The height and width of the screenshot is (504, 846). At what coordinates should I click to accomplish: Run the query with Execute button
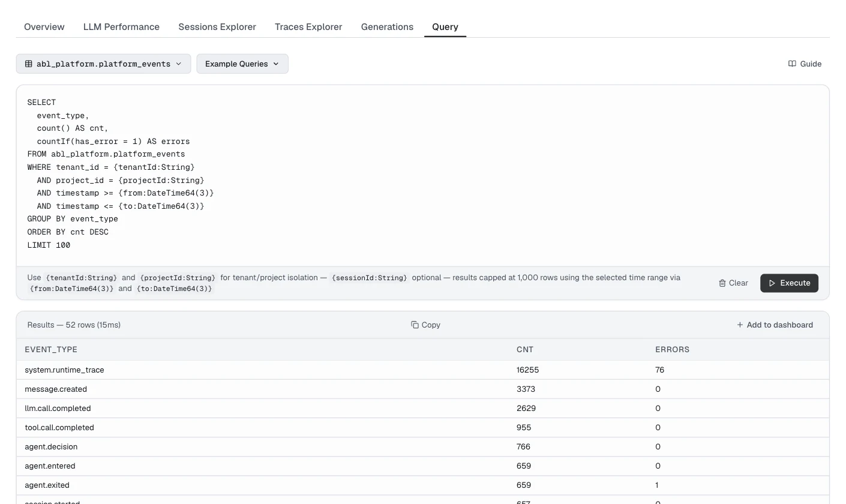(789, 283)
